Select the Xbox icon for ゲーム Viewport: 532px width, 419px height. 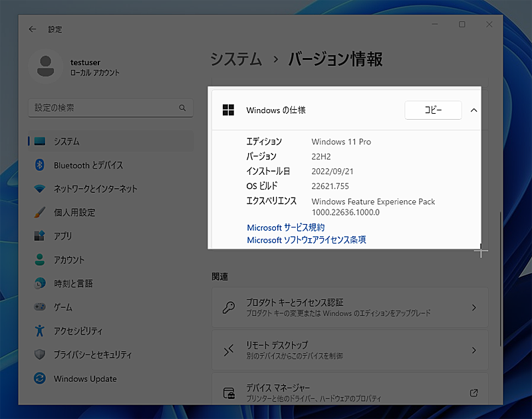(41, 307)
